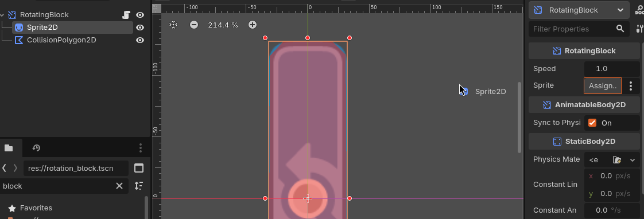Collapse the RotatingBlock inspector section
This screenshot has height=219, width=644.
[x=584, y=51]
